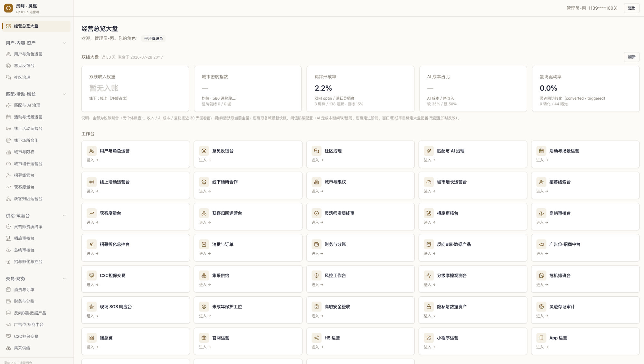Open the 岛屿审核台 anchor icon card
The width and height of the screenshot is (644, 364).
click(585, 217)
